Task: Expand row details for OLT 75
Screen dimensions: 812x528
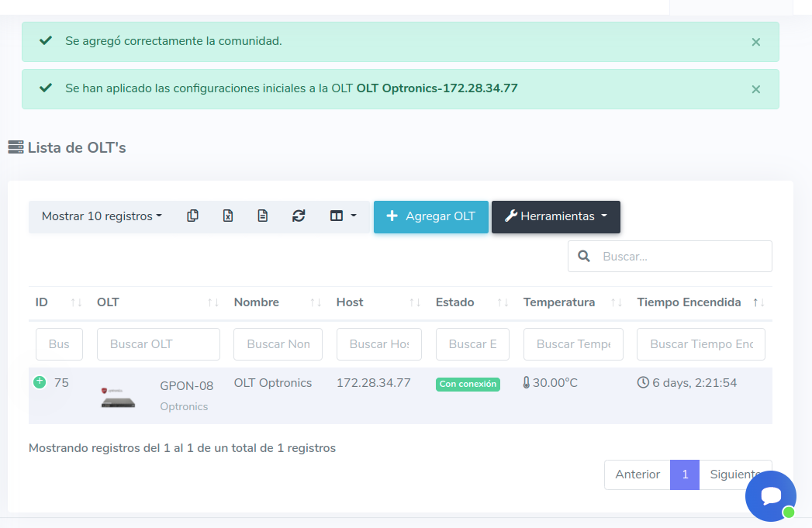Action: [x=40, y=382]
